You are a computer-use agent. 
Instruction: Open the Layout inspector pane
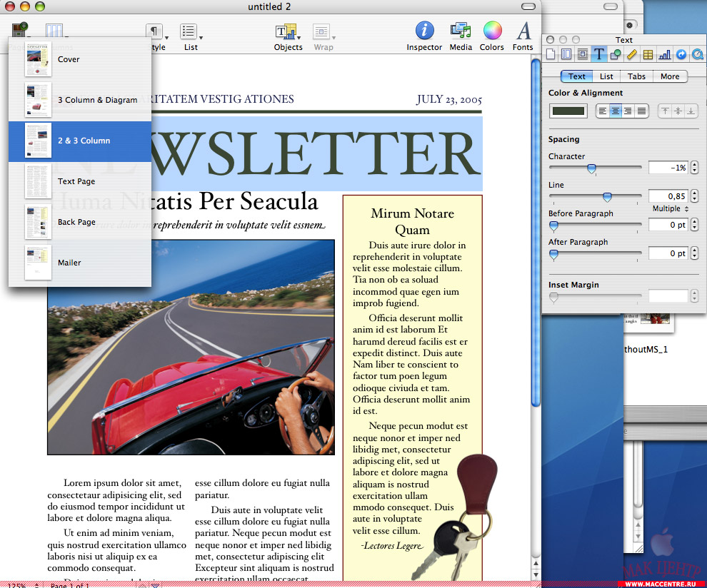tap(566, 54)
